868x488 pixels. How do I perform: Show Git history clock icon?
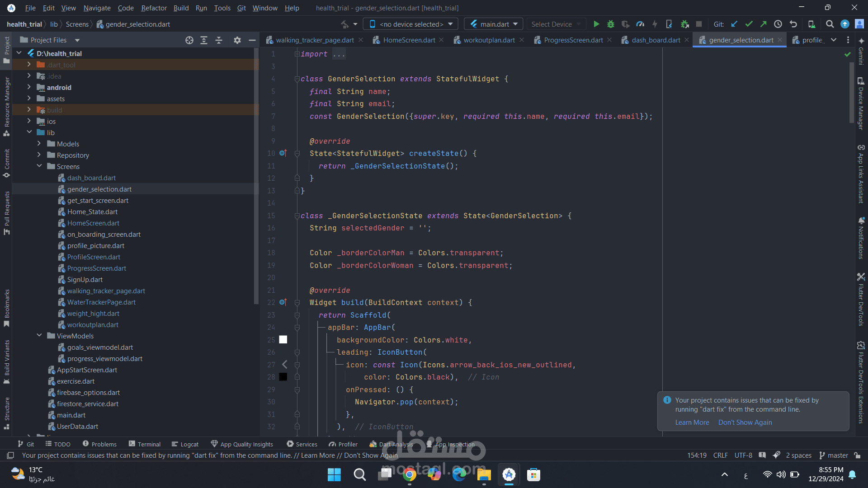click(778, 24)
